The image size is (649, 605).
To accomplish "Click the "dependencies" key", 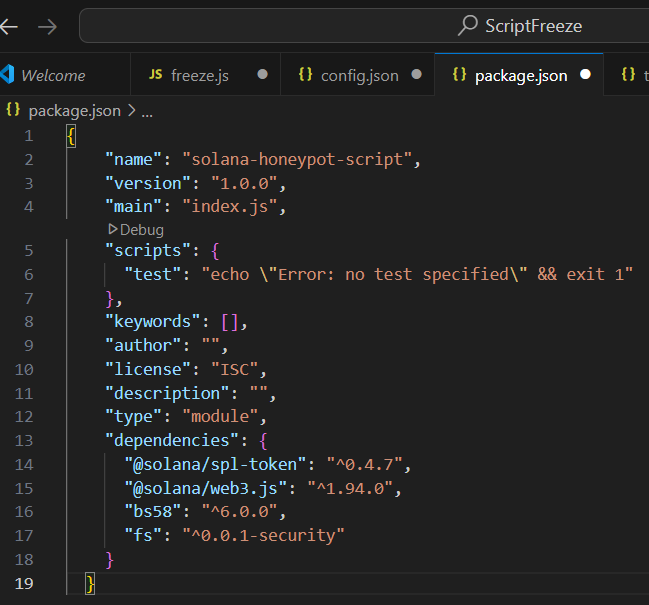I will [x=172, y=440].
